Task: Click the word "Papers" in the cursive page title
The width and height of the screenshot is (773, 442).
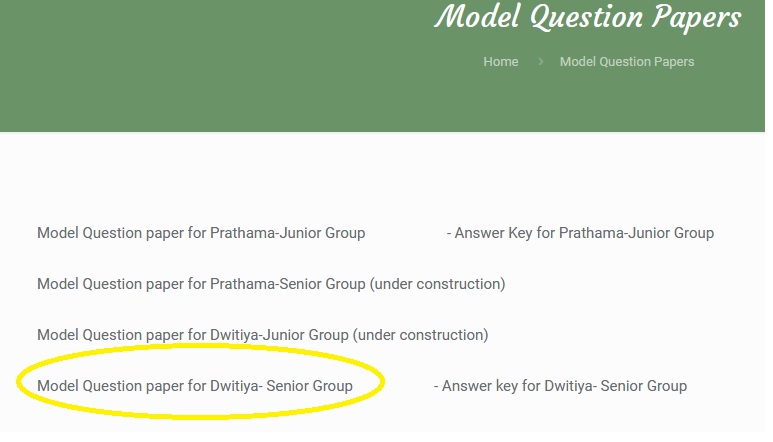Action: coord(697,17)
